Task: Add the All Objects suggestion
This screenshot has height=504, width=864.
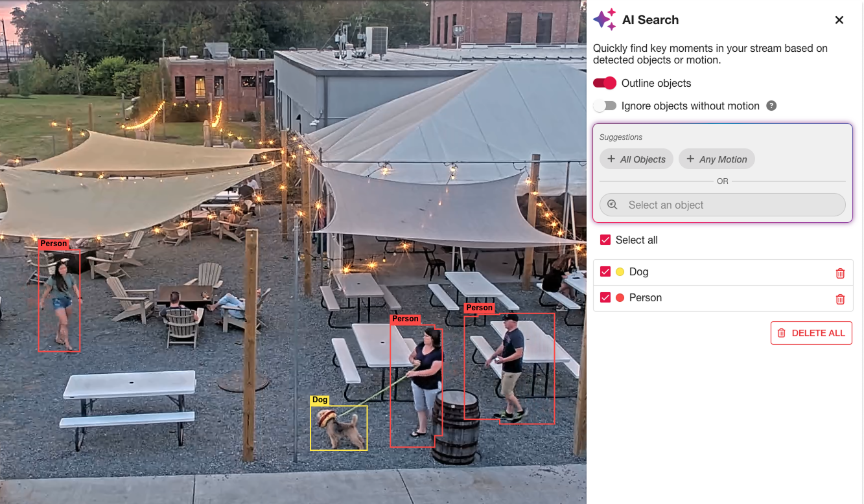Action: pos(636,159)
